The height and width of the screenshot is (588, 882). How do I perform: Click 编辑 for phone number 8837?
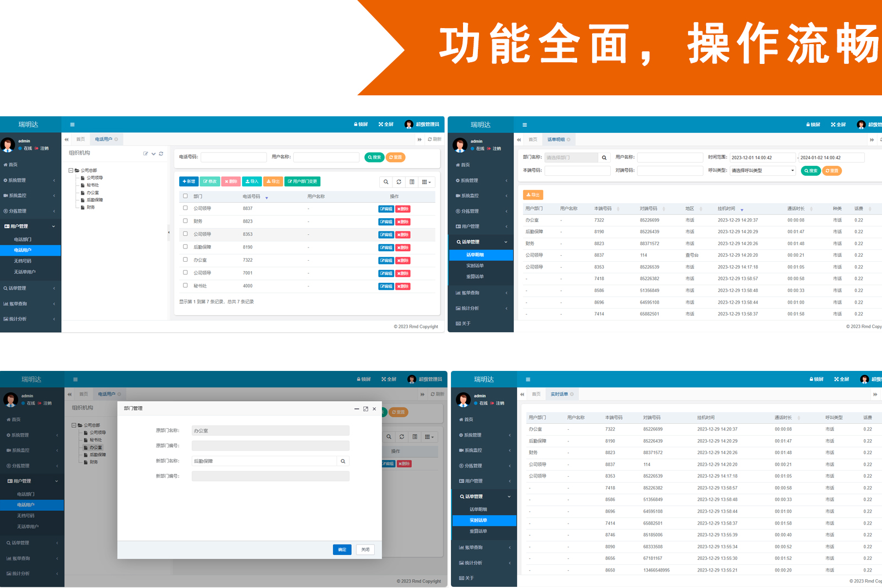[386, 209]
